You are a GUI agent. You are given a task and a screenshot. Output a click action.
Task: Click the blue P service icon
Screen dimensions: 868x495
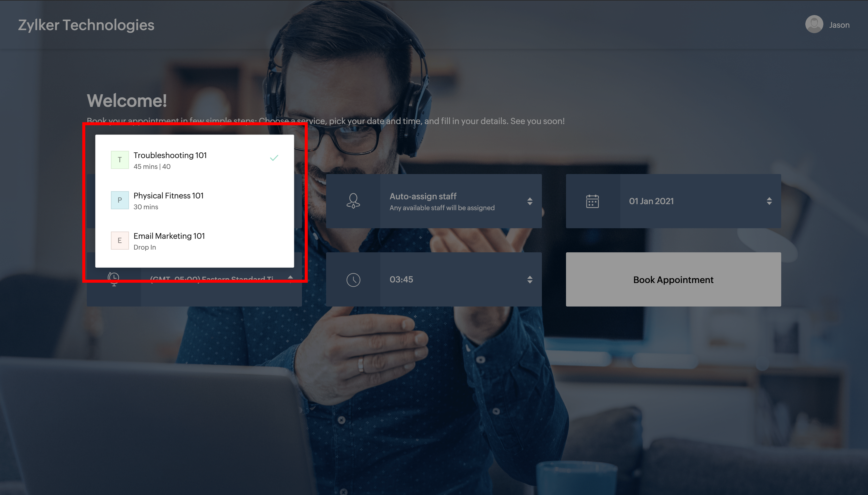(x=120, y=200)
